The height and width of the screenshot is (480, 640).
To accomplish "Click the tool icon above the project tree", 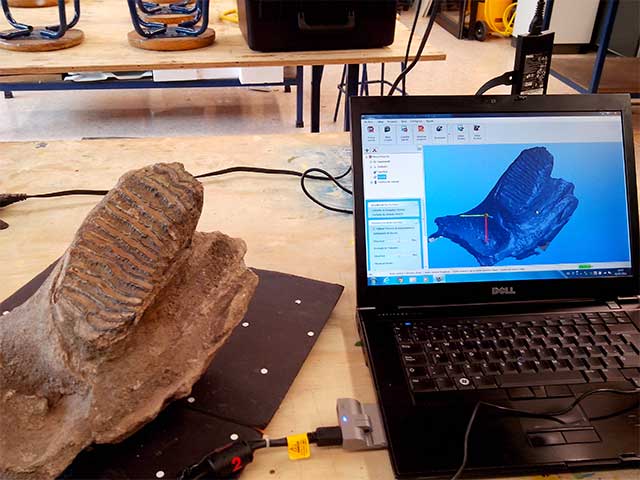I will 374,150.
